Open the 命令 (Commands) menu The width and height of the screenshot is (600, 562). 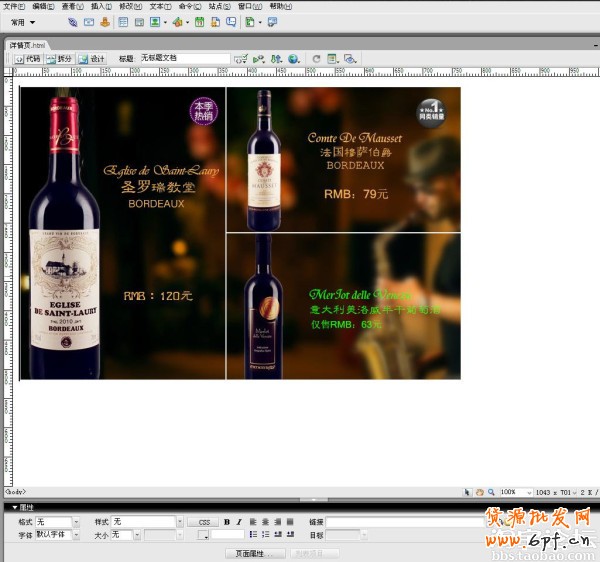(190, 7)
